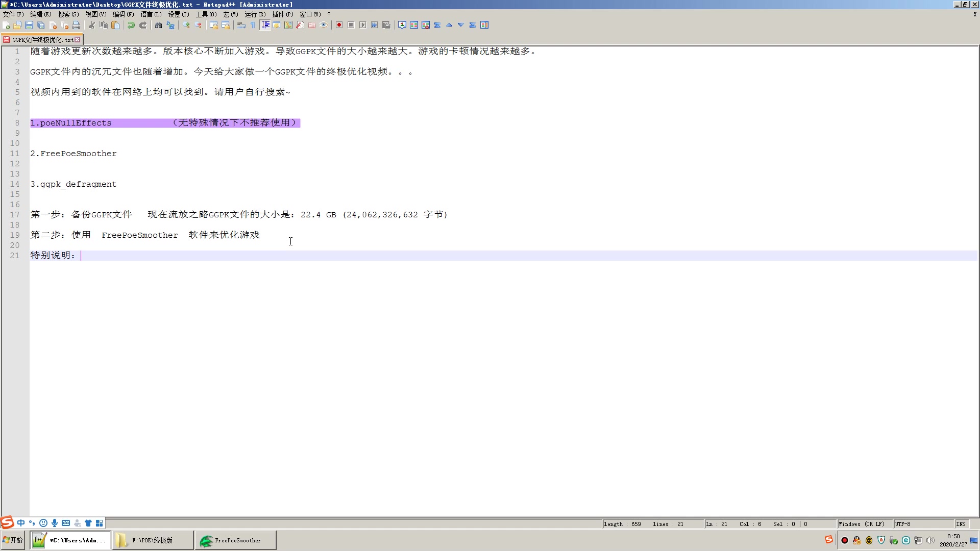Click the UTF-8 encoding status field

[923, 524]
